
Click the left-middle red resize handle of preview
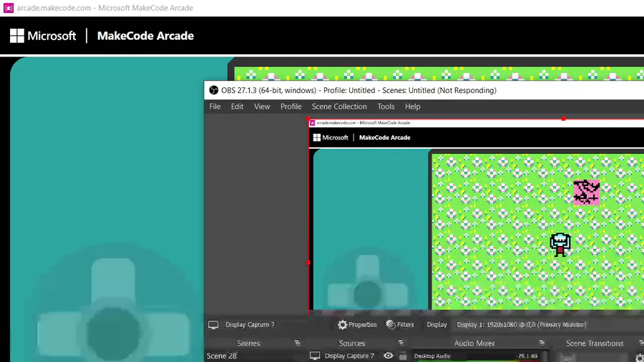tap(308, 263)
